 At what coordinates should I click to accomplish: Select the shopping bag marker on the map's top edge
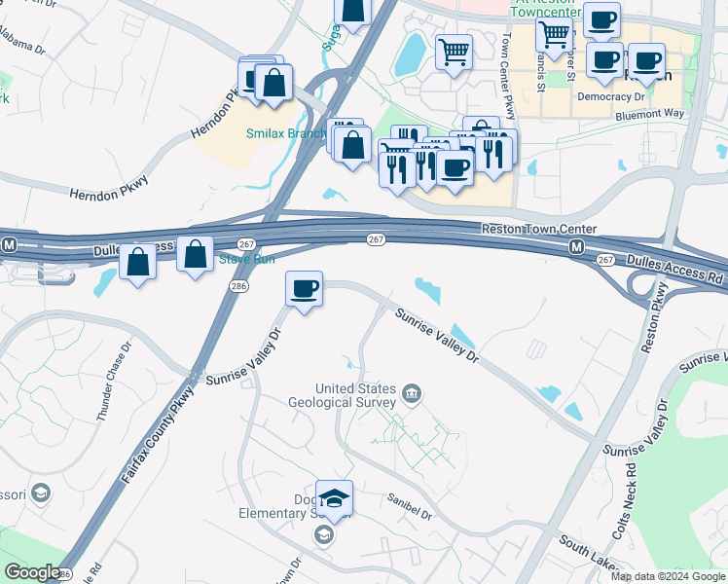pyautogui.click(x=353, y=14)
